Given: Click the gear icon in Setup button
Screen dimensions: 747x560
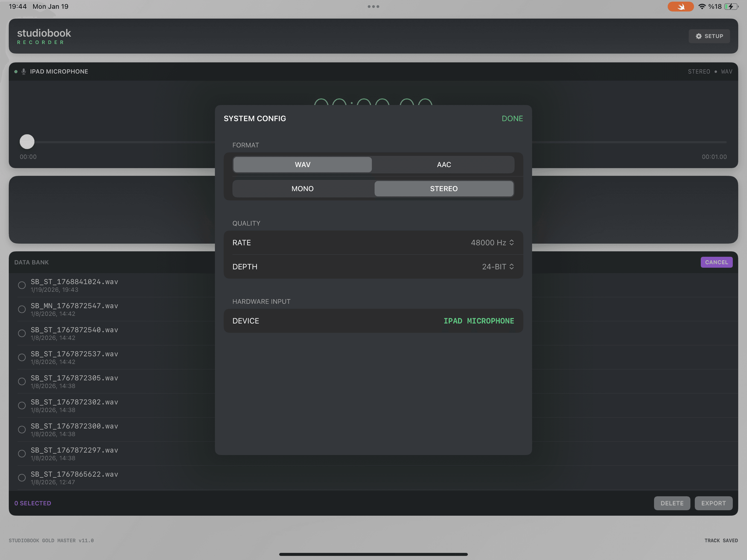Looking at the screenshot, I should 699,36.
